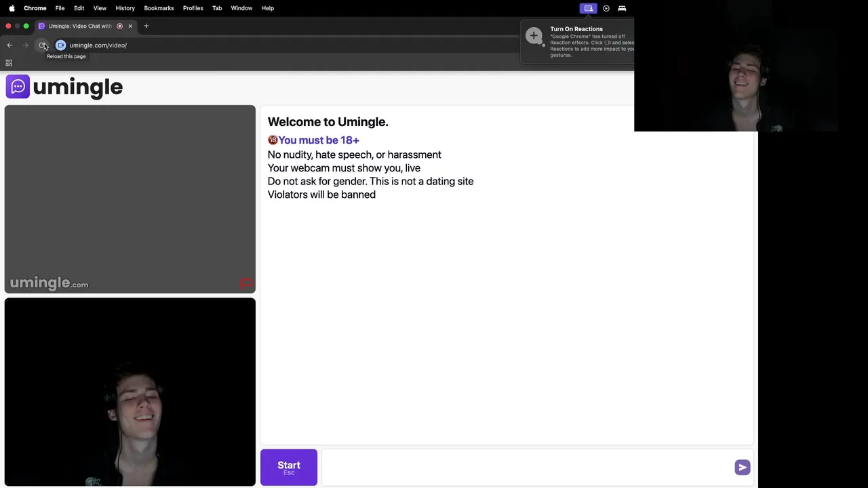Open the View menu

(100, 8)
